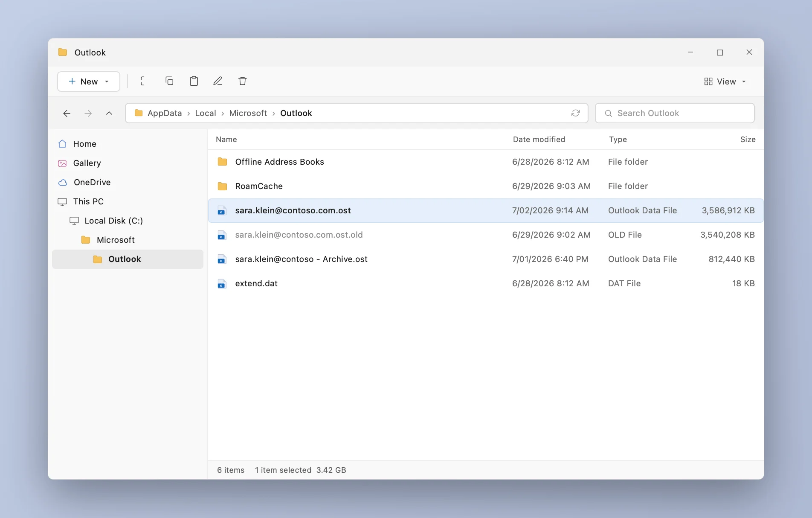Click the Microsoft folder icon in sidebar
Screen dimensions: 812x518
click(86, 240)
